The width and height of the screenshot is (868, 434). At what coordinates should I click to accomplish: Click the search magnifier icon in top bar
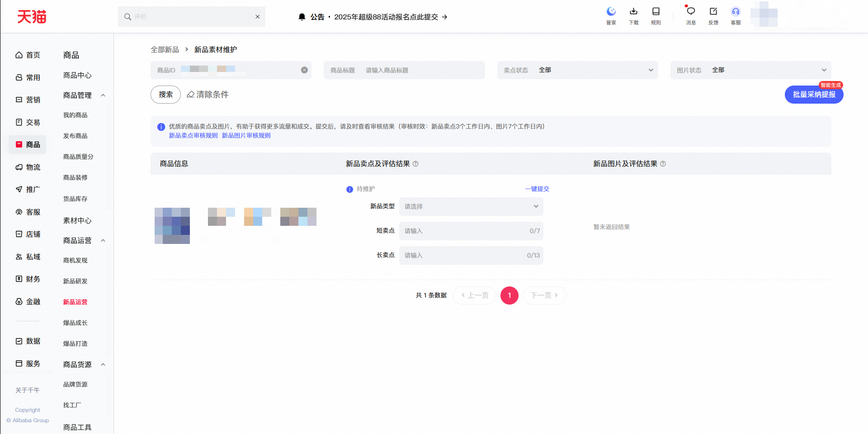click(x=127, y=17)
